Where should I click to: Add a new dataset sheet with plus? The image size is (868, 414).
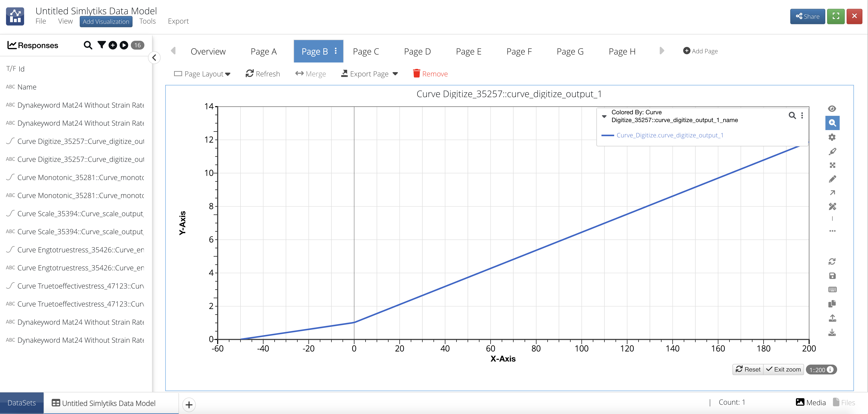tap(189, 404)
